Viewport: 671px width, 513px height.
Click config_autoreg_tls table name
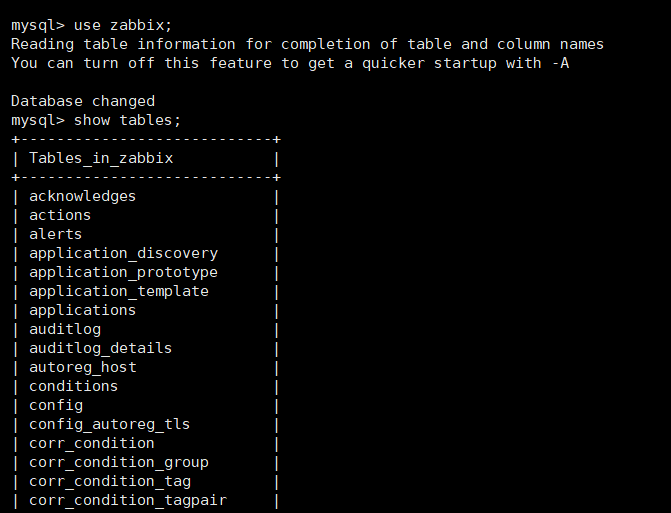(x=109, y=424)
